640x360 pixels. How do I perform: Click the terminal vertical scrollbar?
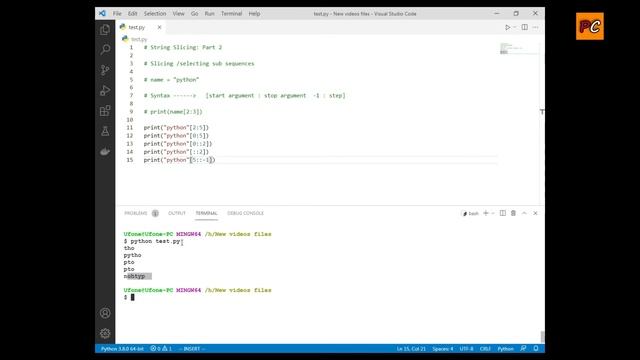coord(542,337)
